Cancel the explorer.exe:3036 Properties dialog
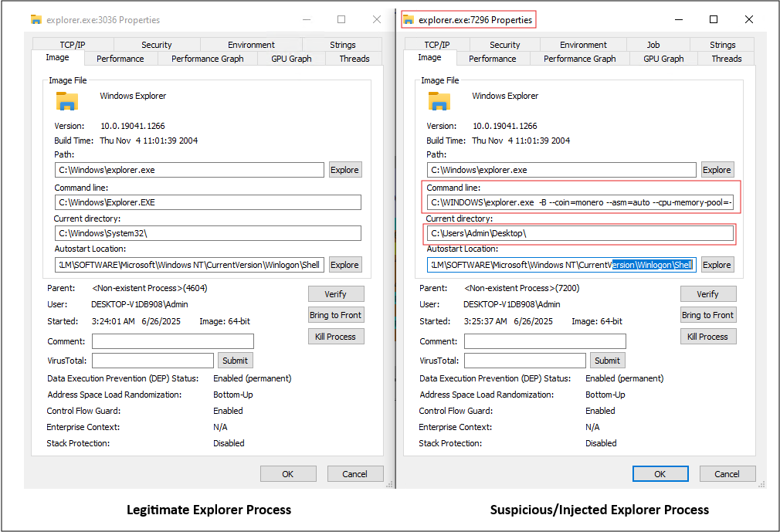Screen dimensions: 780x532 [355, 474]
